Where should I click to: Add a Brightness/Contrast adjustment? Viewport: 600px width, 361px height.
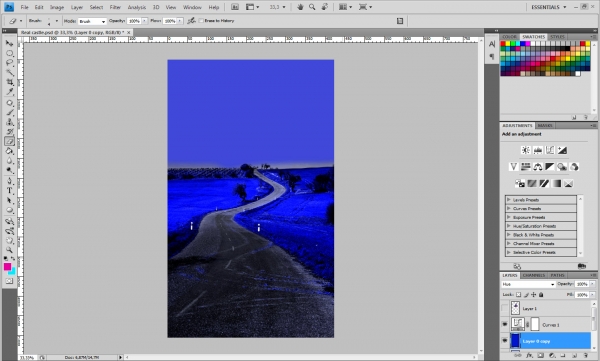click(525, 150)
